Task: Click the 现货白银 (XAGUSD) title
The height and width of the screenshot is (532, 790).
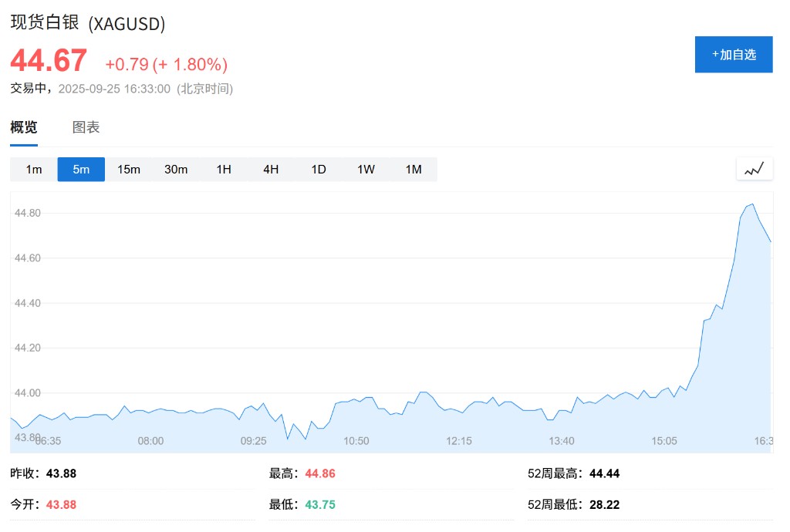Action: pyautogui.click(x=88, y=23)
